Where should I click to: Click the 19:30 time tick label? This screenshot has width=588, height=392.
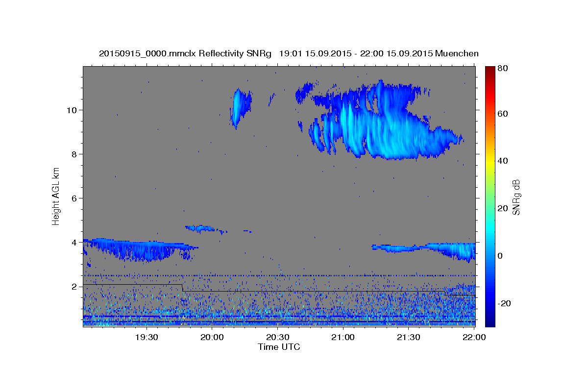[146, 337]
